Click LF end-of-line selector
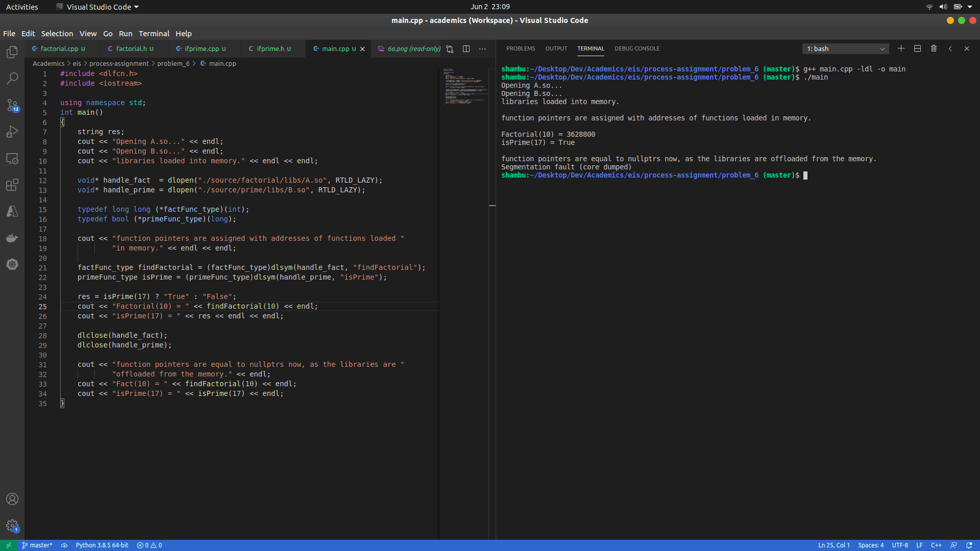The image size is (980, 551). [x=919, y=545]
